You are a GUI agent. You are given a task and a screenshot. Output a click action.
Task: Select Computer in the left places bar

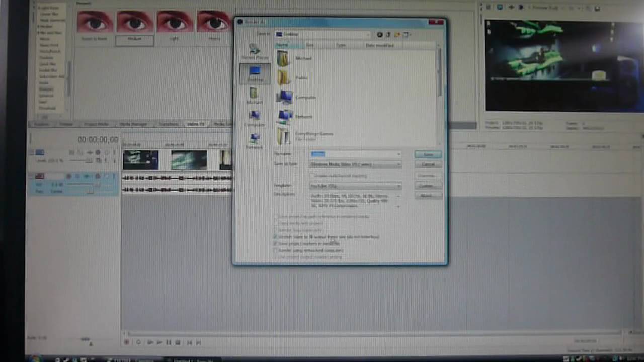[x=255, y=118]
